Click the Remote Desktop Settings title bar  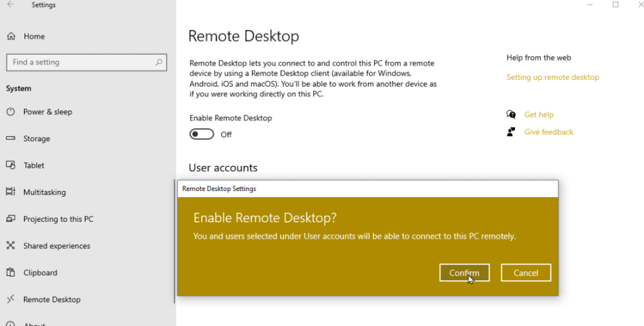point(367,188)
